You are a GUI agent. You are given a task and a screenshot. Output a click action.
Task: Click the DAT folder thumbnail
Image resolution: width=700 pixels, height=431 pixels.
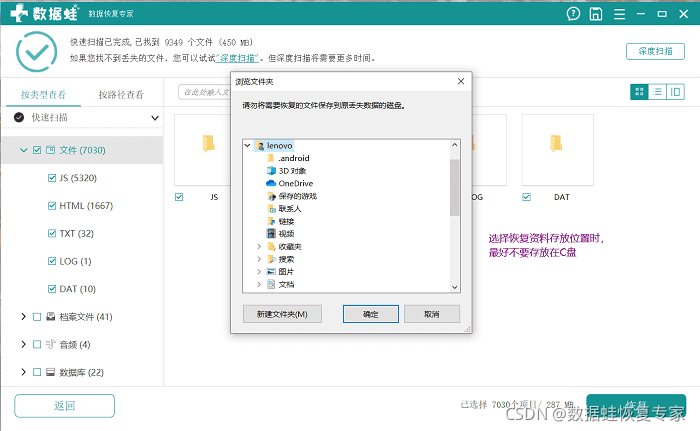[557, 150]
